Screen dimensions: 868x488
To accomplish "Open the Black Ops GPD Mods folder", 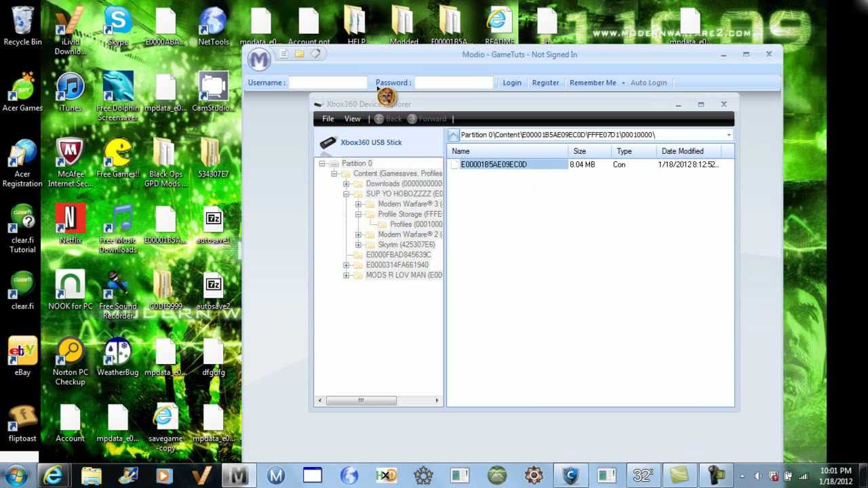I will (x=165, y=163).
